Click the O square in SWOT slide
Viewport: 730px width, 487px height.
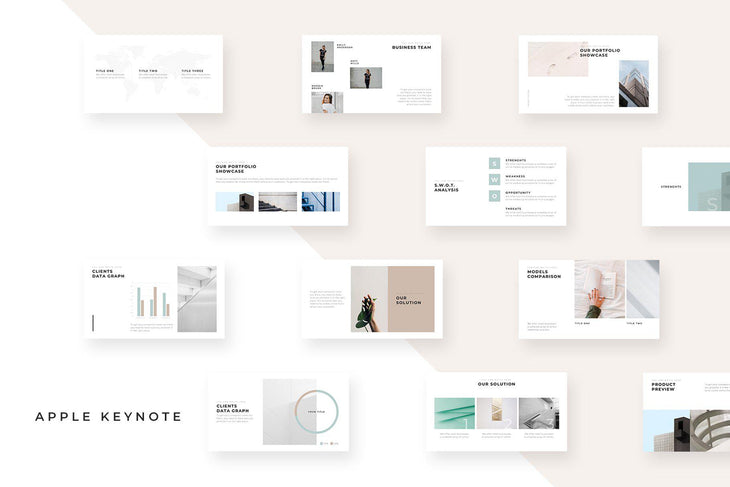click(494, 196)
